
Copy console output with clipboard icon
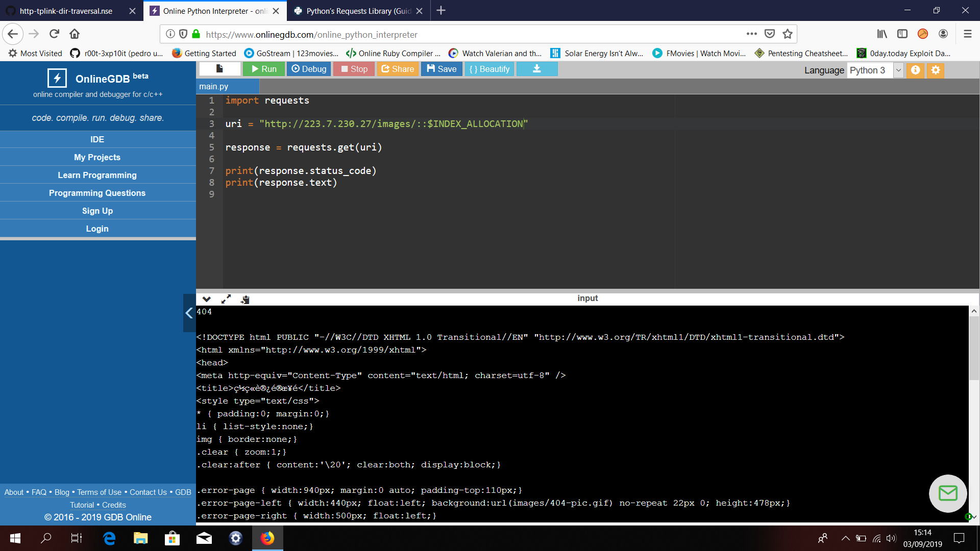(x=245, y=299)
